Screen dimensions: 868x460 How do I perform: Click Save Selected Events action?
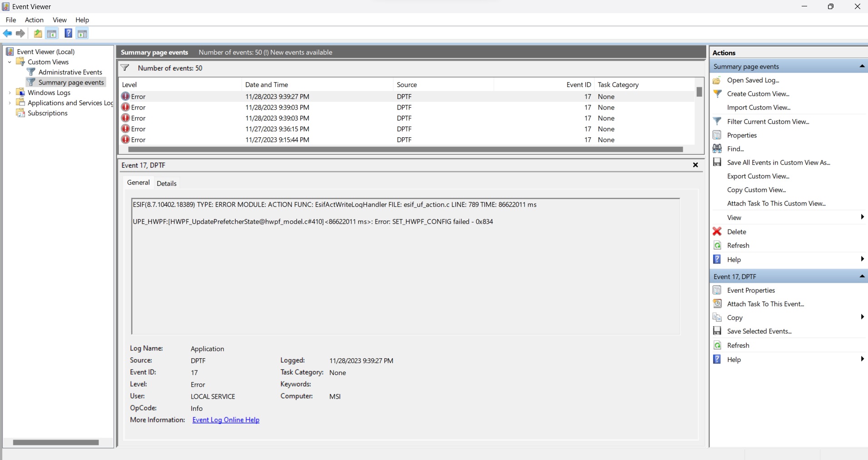[x=761, y=331]
